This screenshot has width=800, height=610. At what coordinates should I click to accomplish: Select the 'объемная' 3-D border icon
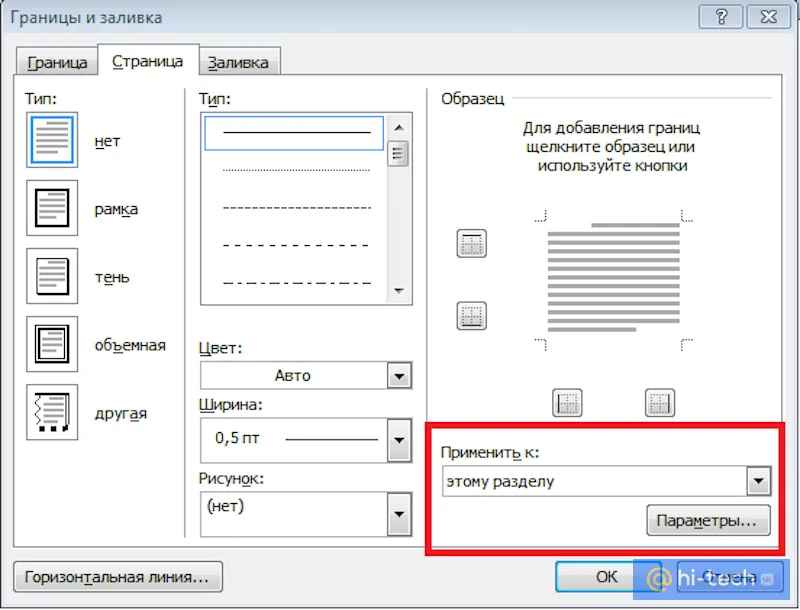(x=52, y=344)
